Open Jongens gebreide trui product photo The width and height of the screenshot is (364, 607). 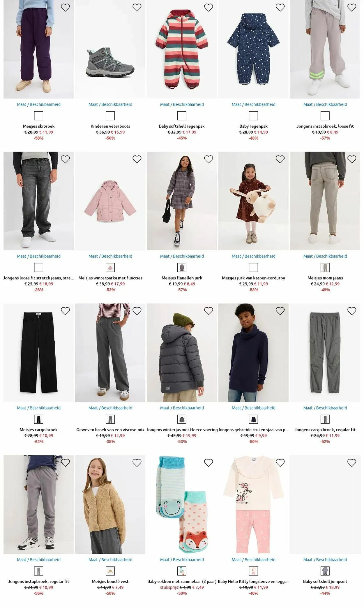[x=253, y=353]
